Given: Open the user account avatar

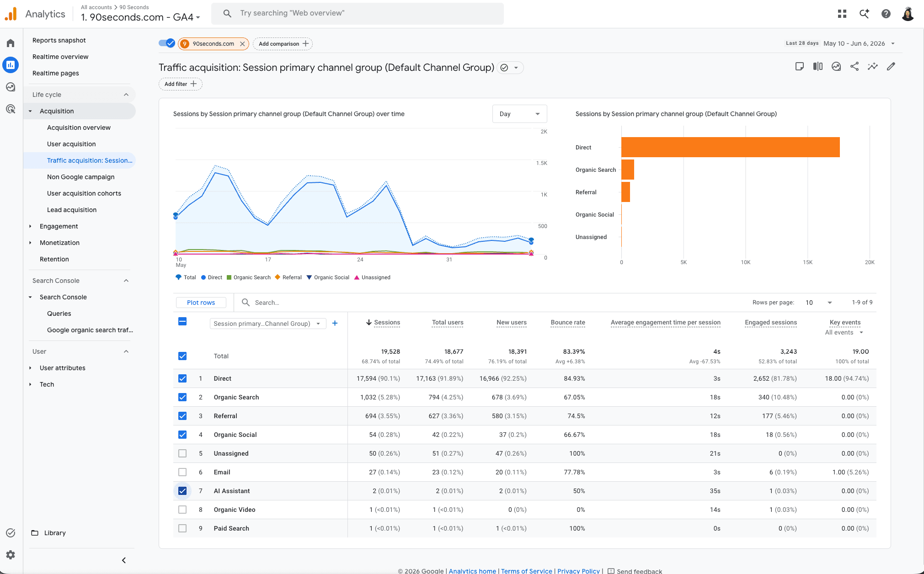Looking at the screenshot, I should [x=908, y=14].
